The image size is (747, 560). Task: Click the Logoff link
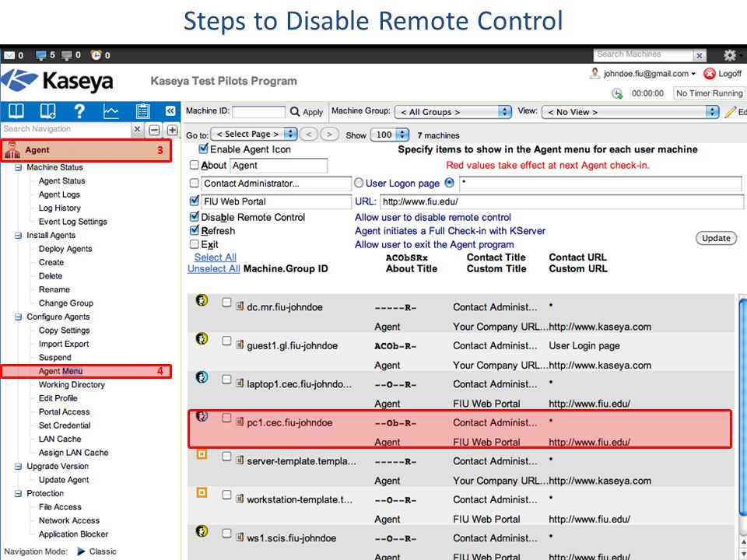[730, 74]
